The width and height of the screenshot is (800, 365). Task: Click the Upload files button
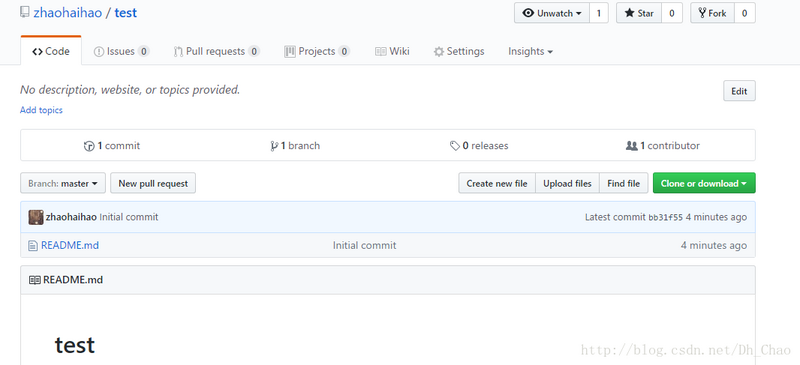(x=567, y=183)
